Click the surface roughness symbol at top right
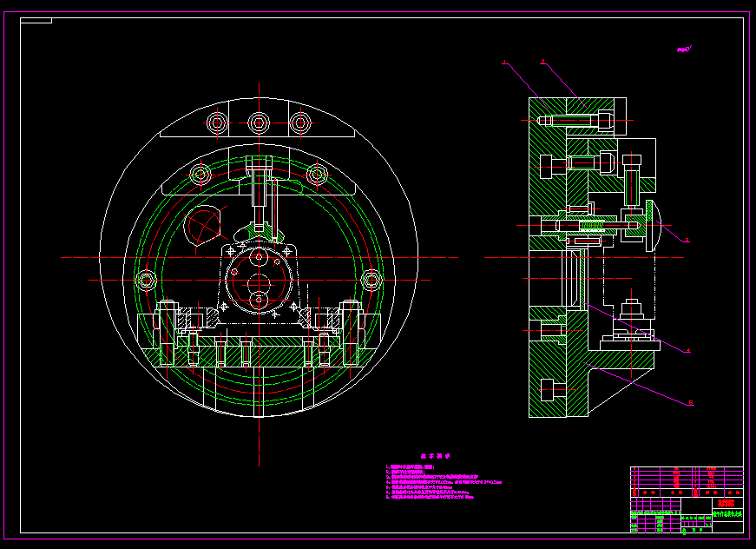This screenshot has height=549, width=756. pos(685,49)
